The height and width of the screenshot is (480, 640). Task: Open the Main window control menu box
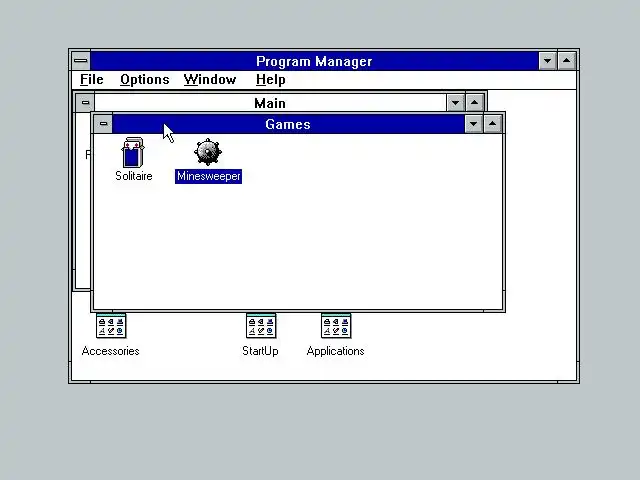pyautogui.click(x=85, y=102)
